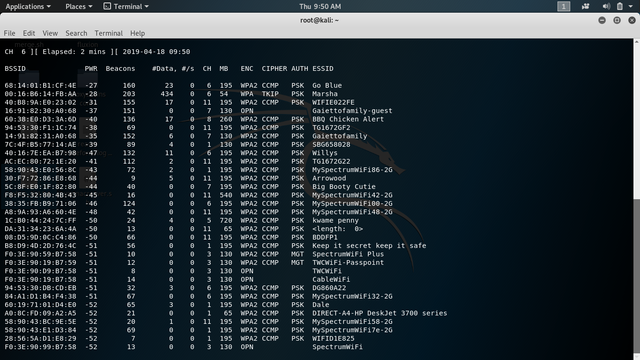Click the 'Gaiettofamily-guest' ESSID text
Viewport: 640px width, 360px height.
(x=352, y=111)
